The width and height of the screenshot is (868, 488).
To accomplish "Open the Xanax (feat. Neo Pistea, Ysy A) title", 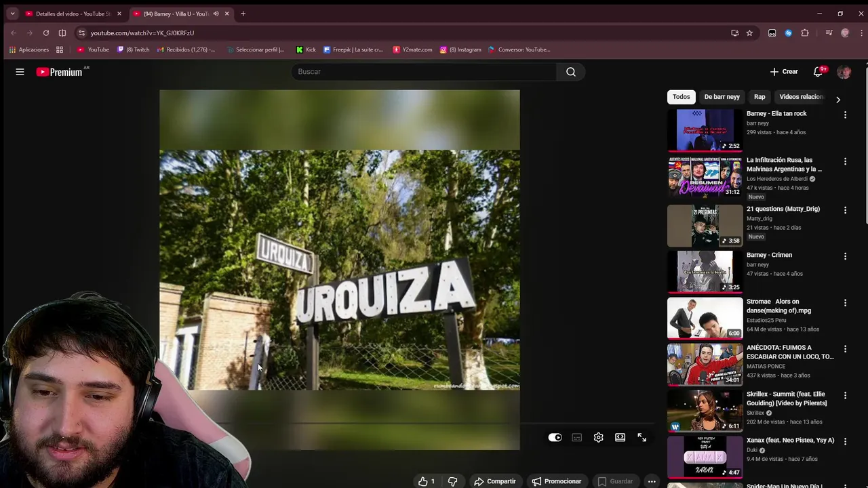I will [x=791, y=440].
